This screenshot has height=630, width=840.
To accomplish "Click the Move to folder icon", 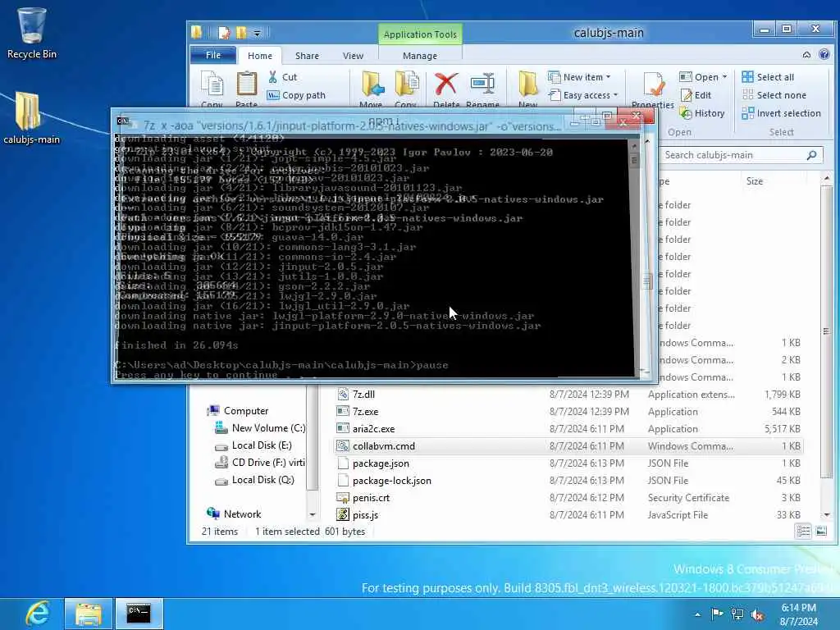I will (372, 84).
